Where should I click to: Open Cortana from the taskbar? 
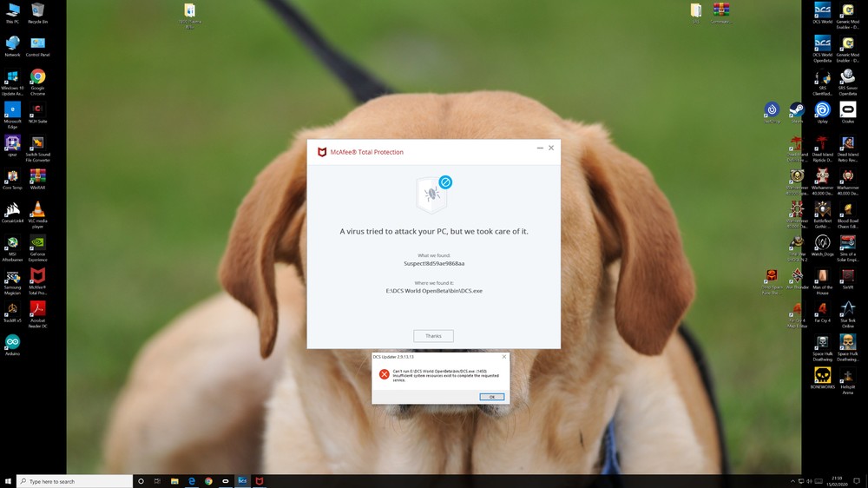(x=141, y=481)
